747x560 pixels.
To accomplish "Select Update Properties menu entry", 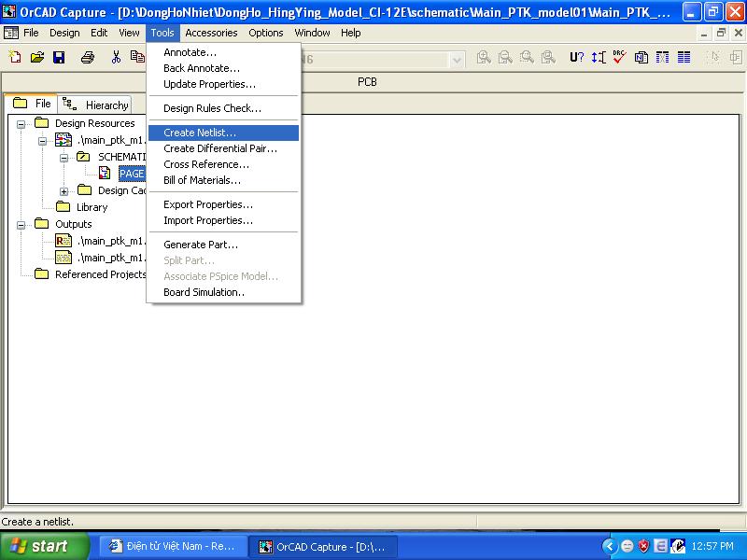I will point(223,84).
